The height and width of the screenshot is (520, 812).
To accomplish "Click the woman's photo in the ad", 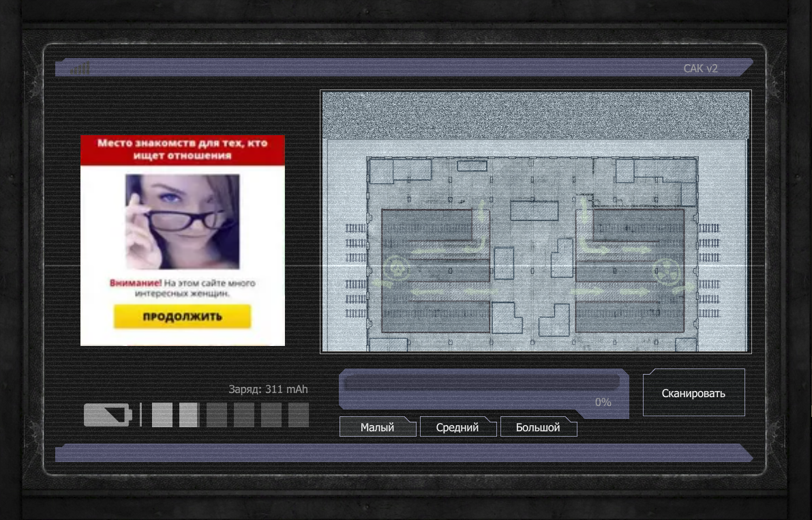I will 182,221.
